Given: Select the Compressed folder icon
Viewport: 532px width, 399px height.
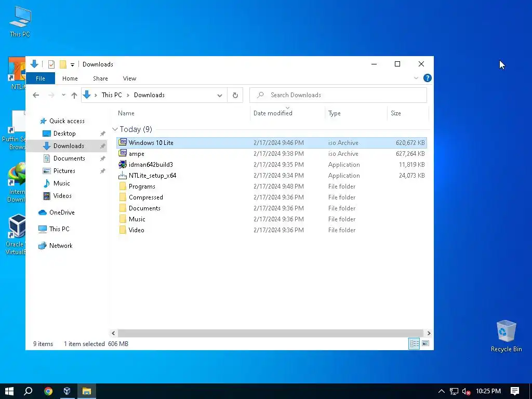Looking at the screenshot, I should (123, 197).
